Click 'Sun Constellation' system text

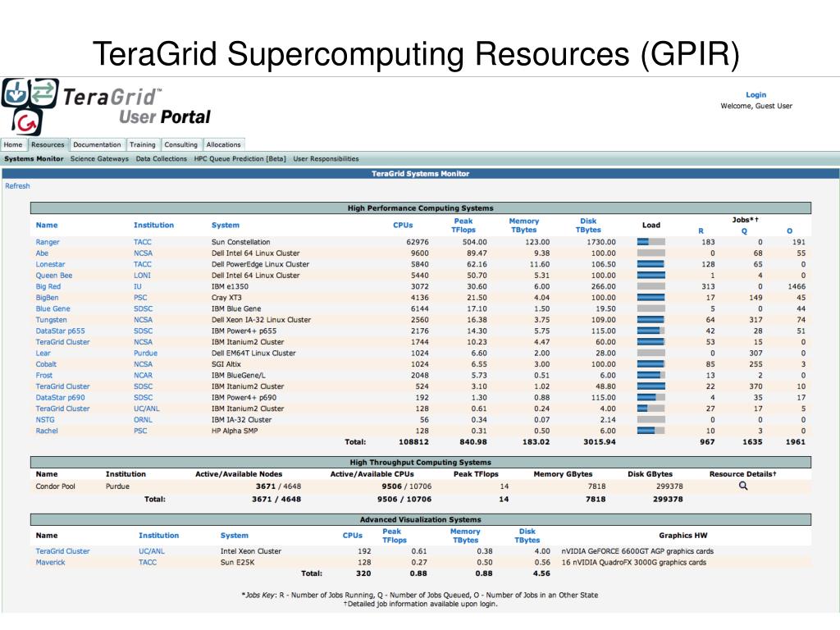click(240, 242)
